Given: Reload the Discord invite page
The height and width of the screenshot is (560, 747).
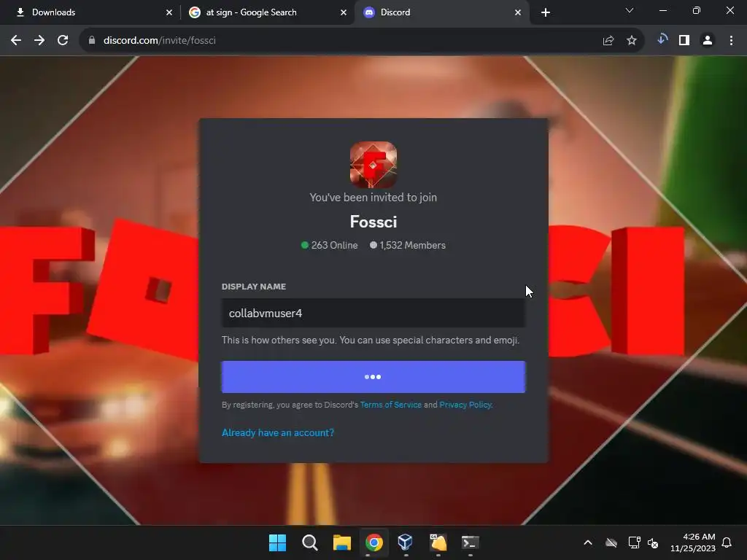Looking at the screenshot, I should [x=63, y=41].
